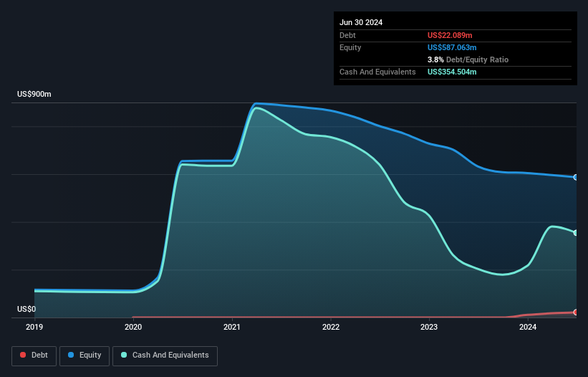Click the red Debt legend dot
Screen dimensions: 588x377
click(x=23, y=355)
